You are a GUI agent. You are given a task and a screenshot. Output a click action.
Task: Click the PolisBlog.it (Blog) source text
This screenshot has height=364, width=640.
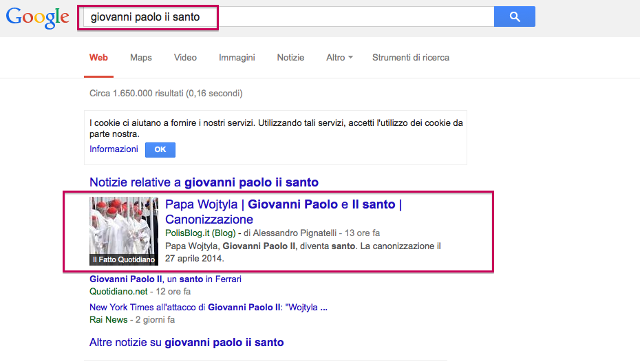click(x=200, y=233)
